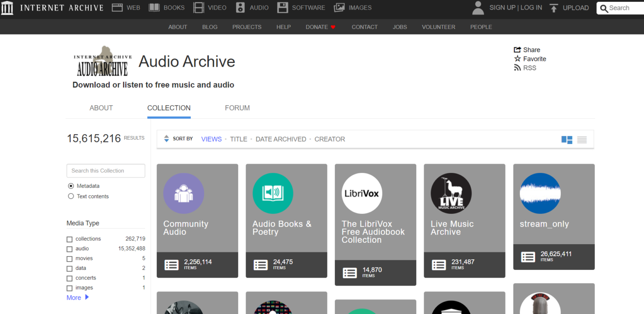The image size is (644, 314).
Task: Open the Software floppy disk icon
Action: click(x=283, y=8)
